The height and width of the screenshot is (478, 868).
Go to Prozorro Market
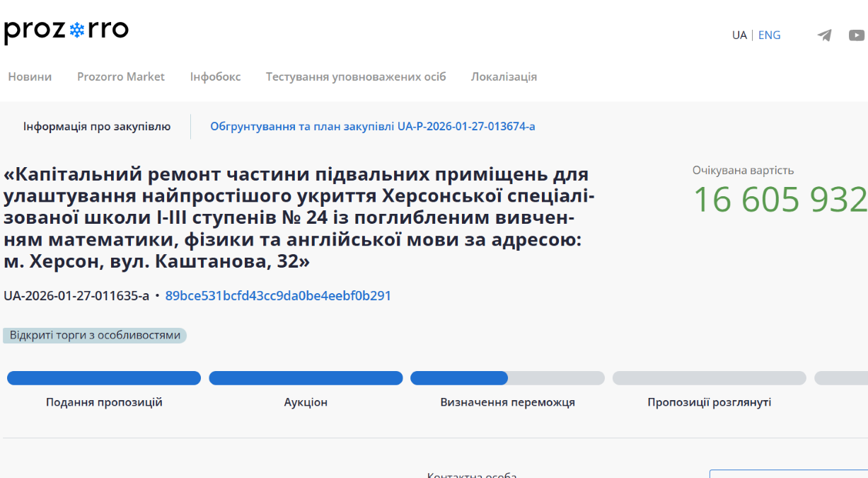pyautogui.click(x=121, y=76)
